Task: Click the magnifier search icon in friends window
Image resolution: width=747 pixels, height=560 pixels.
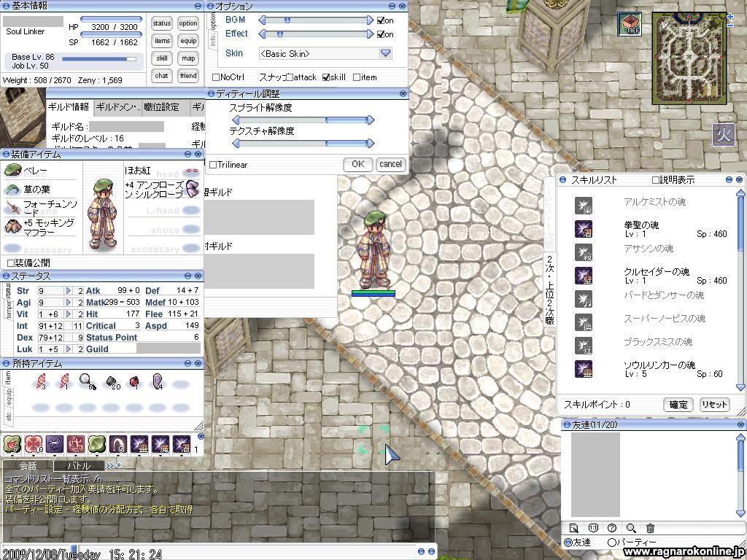Action: tap(631, 528)
